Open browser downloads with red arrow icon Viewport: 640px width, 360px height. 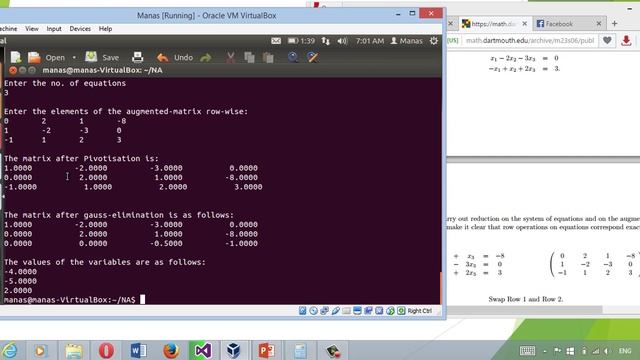626,40
